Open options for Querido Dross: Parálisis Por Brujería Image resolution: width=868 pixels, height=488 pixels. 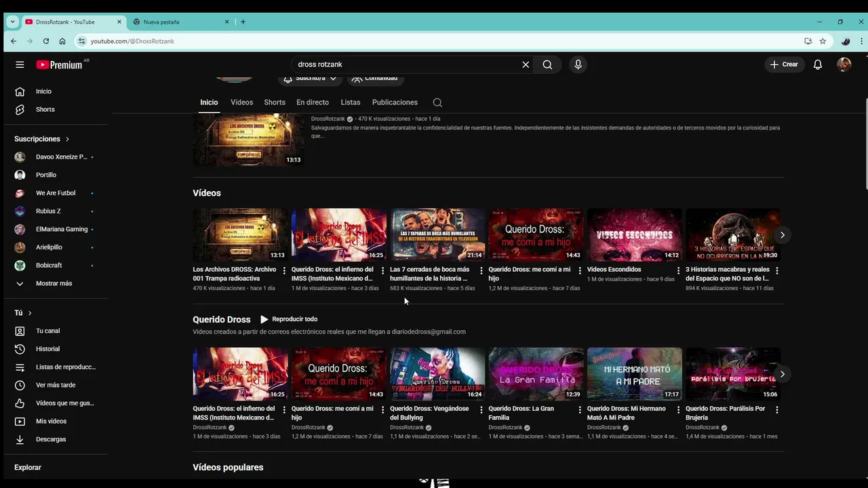click(777, 410)
